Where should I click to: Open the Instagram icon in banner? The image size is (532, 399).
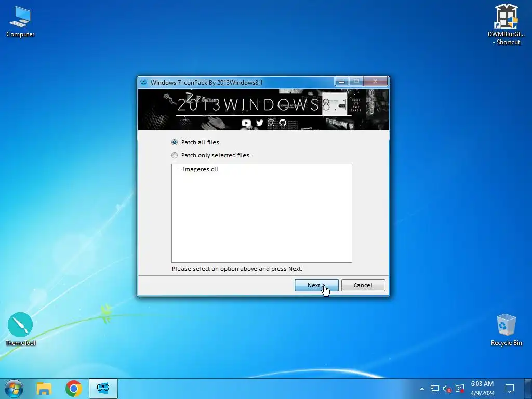[271, 123]
